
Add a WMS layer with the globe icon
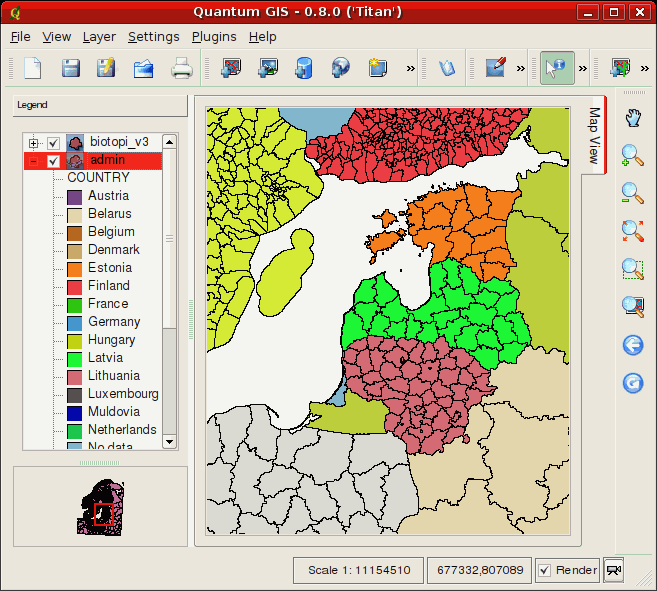[x=341, y=68]
